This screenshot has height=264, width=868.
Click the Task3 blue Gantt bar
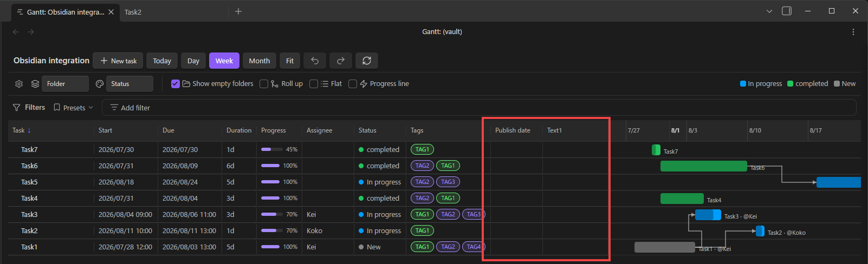(x=708, y=215)
